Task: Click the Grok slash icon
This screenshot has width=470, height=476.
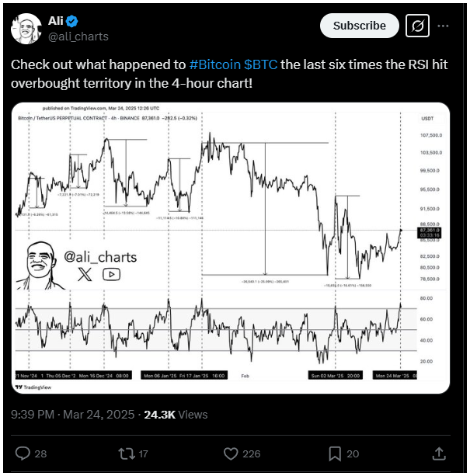Action: coord(418,26)
